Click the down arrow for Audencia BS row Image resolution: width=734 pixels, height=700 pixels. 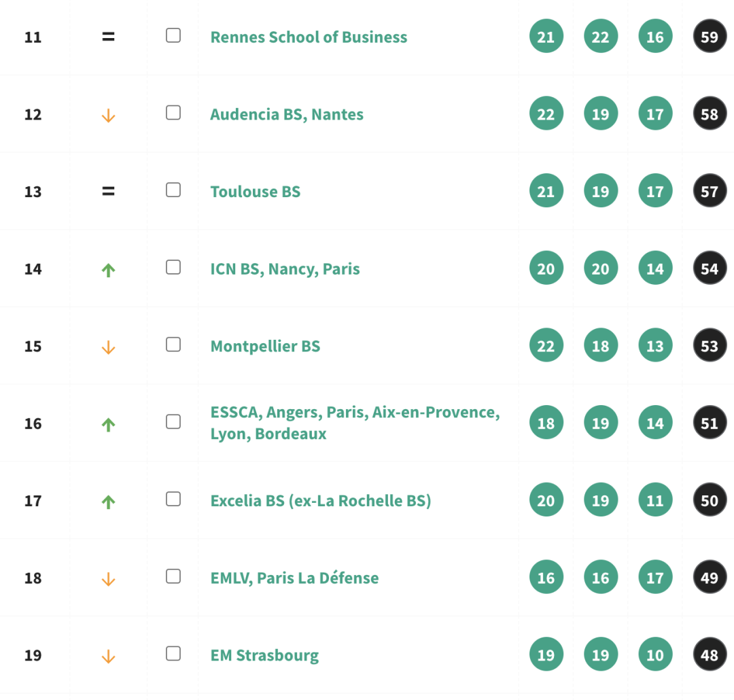(108, 116)
